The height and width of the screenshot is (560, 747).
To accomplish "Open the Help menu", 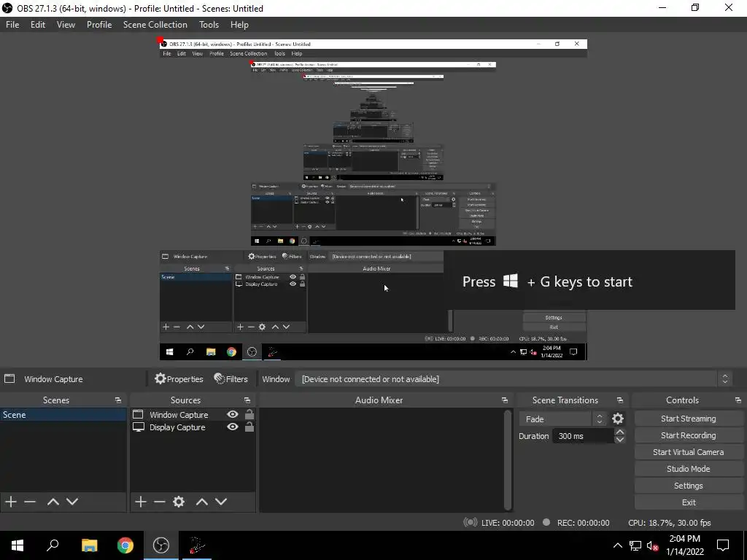I will click(x=239, y=25).
